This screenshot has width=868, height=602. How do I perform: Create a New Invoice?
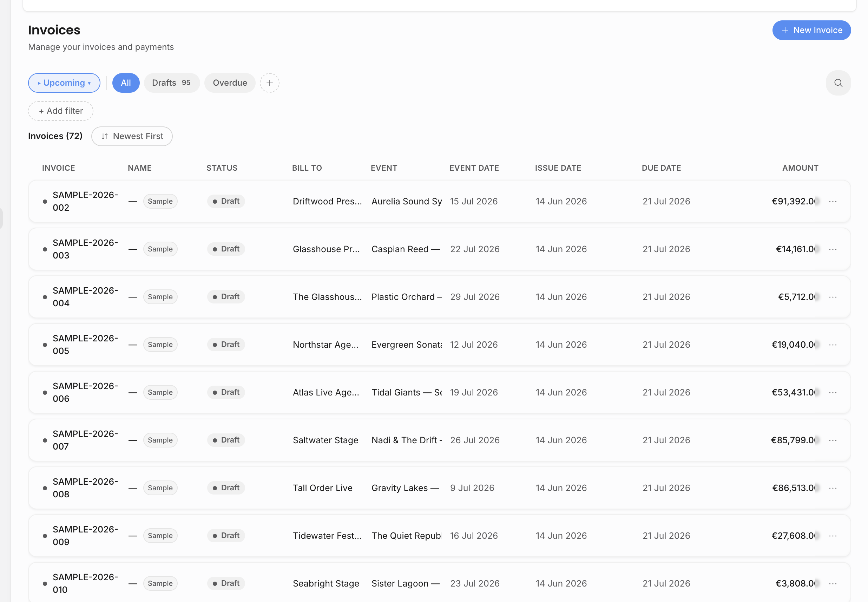tap(811, 30)
